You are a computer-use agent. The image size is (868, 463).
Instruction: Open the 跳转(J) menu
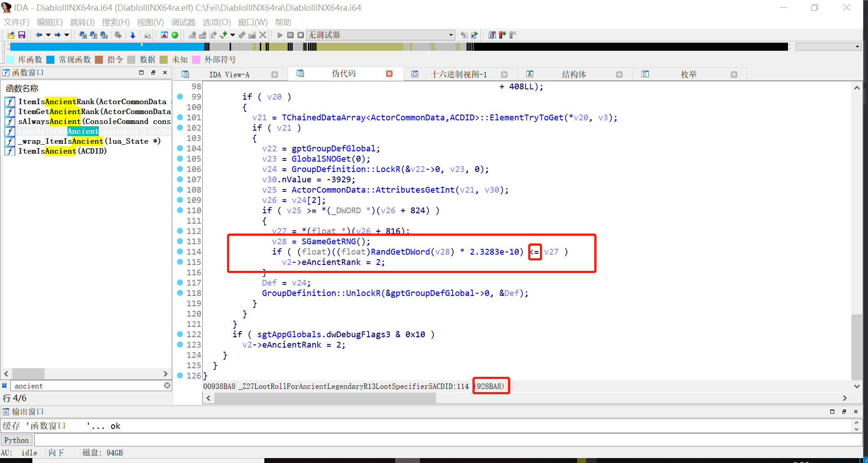(82, 22)
